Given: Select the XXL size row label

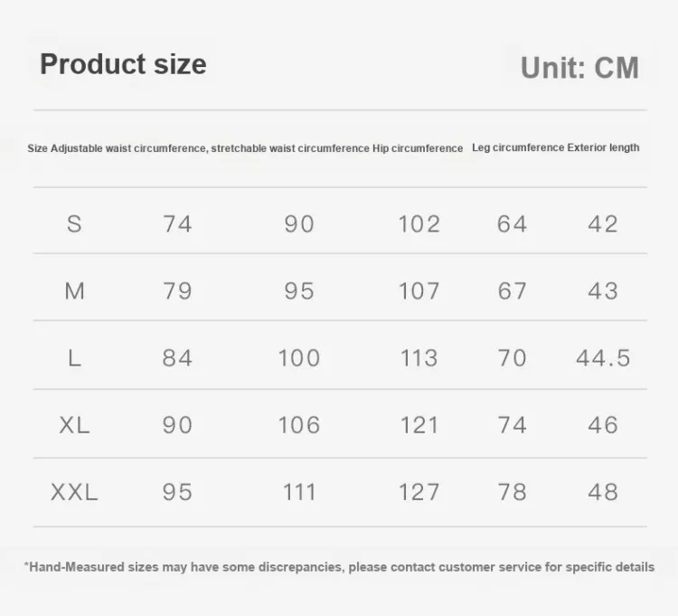Looking at the screenshot, I should coord(74,492).
